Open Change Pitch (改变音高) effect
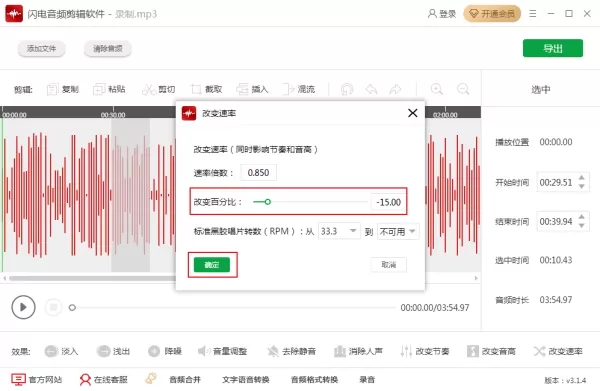The image size is (600, 391). click(x=491, y=351)
